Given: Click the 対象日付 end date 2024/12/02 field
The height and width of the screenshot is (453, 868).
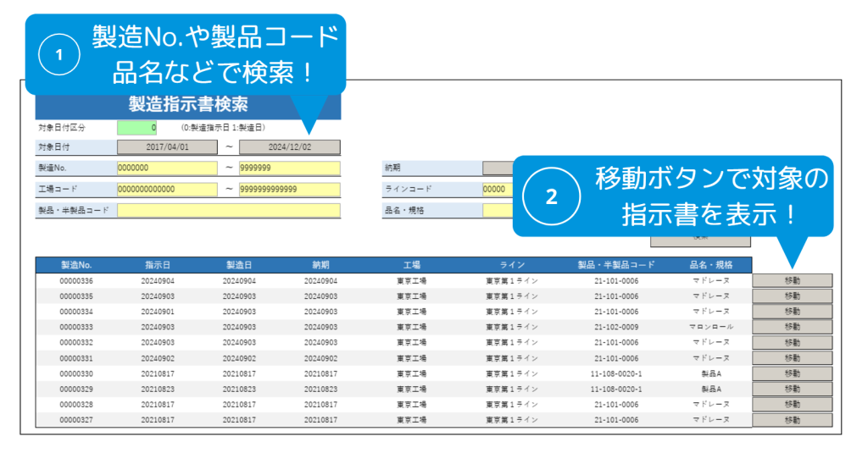Looking at the screenshot, I should click(289, 147).
